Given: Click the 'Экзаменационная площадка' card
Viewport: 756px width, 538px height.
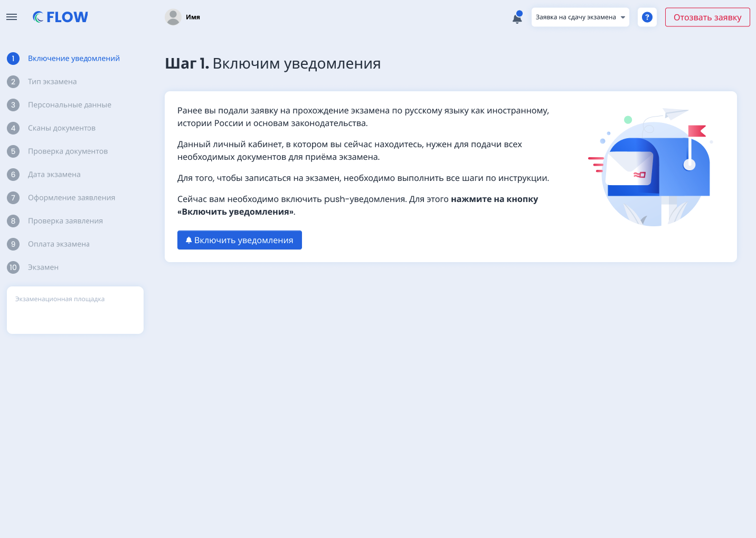Looking at the screenshot, I should pyautogui.click(x=75, y=310).
